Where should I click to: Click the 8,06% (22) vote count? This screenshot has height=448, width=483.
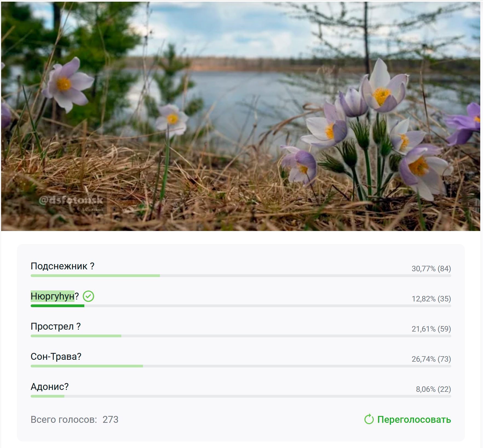433,389
